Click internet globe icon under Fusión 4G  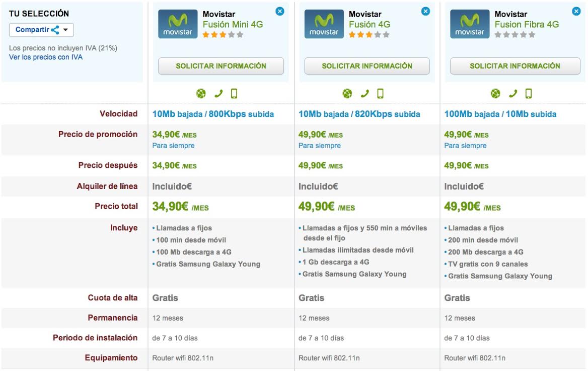point(347,93)
